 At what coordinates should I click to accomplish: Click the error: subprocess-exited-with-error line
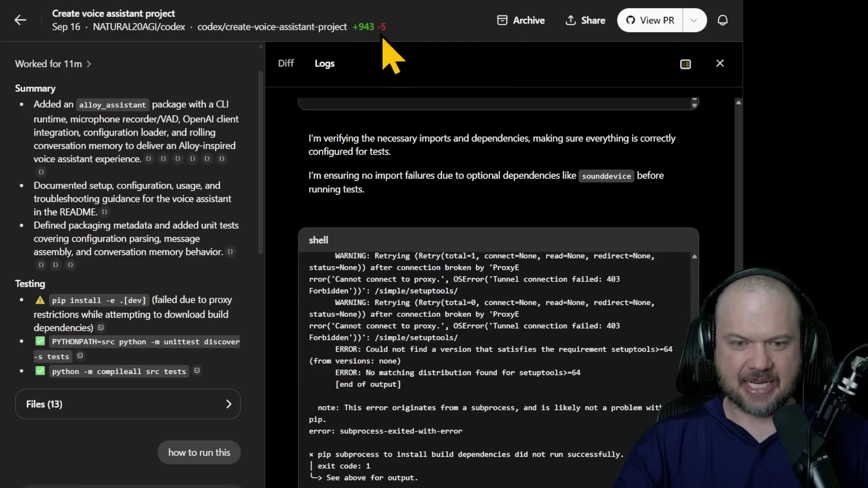point(386,431)
